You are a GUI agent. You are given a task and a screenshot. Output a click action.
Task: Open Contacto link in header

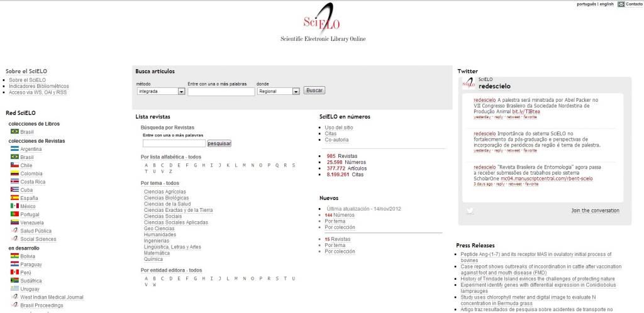(634, 4)
